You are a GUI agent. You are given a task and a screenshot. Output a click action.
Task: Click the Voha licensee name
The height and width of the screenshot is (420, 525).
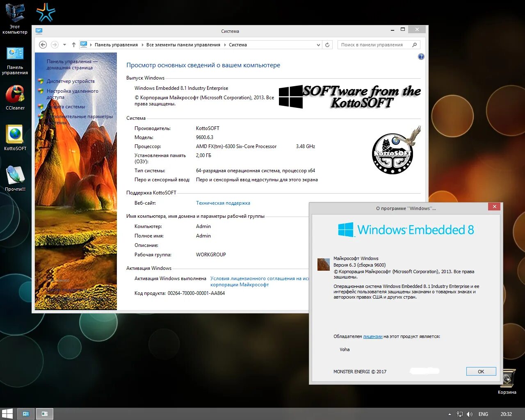[345, 349]
